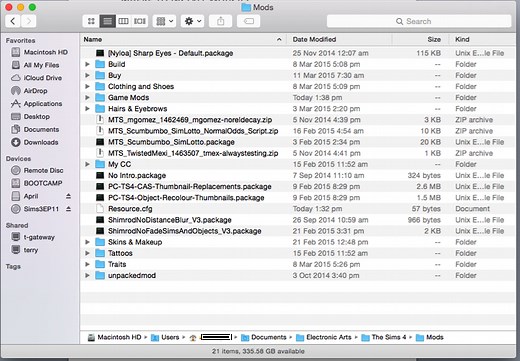Expand the Skins & Makeup folder
The image size is (520, 361).
pyautogui.click(x=87, y=242)
